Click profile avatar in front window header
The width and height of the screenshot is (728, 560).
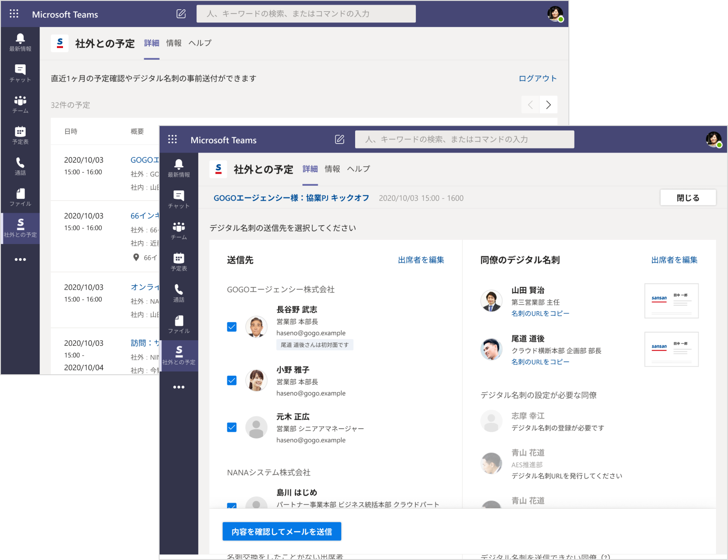click(714, 139)
